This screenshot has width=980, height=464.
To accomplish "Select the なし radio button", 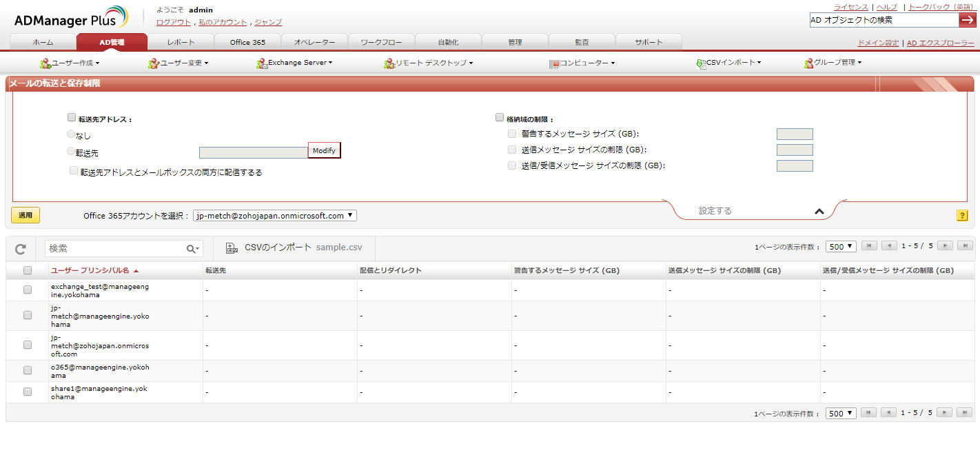I will coord(71,134).
